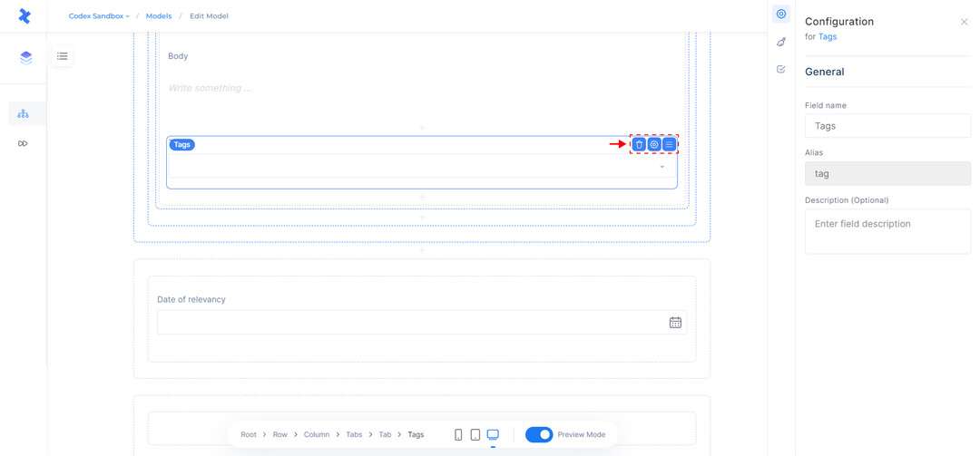Select Tabs in the element path

click(355, 435)
